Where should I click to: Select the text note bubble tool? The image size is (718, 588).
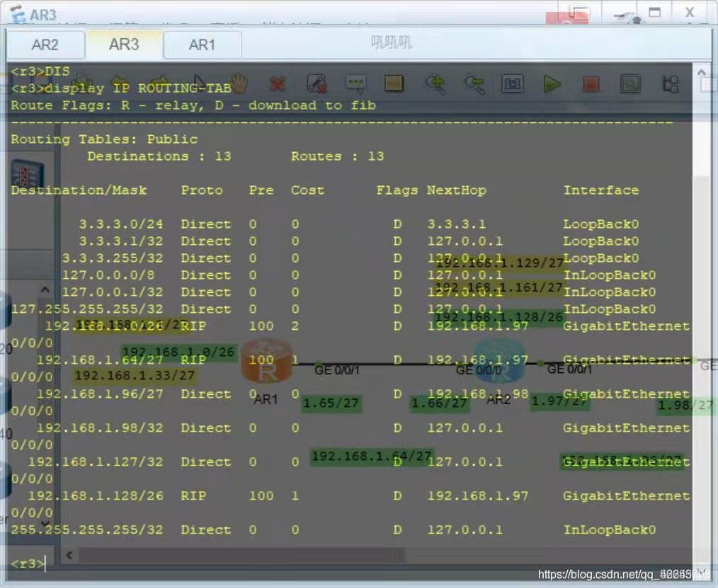[355, 83]
